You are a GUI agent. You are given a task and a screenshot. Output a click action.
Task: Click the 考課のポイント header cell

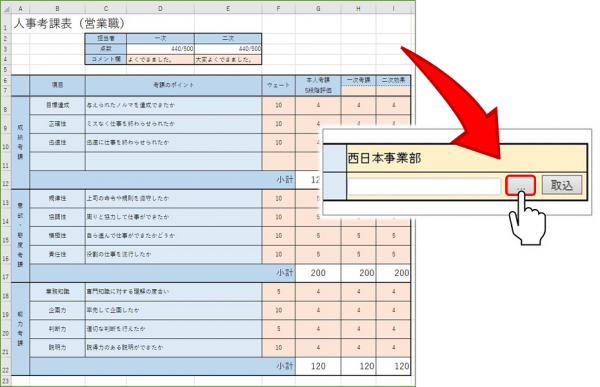[x=174, y=85]
